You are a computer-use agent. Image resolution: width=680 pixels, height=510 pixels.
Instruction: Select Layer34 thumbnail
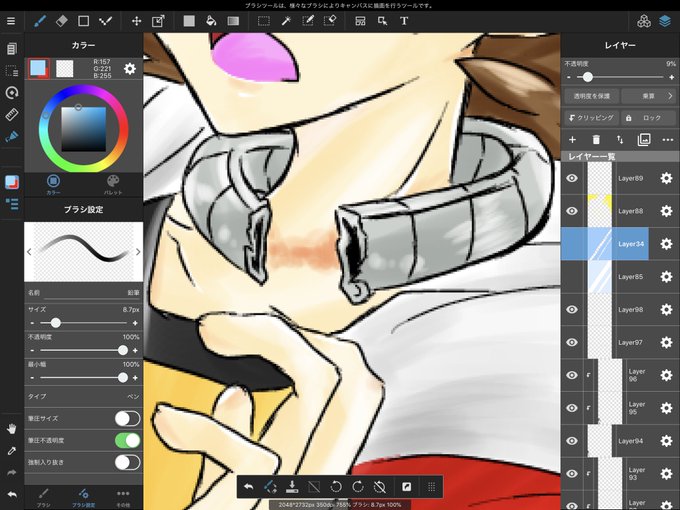click(600, 244)
